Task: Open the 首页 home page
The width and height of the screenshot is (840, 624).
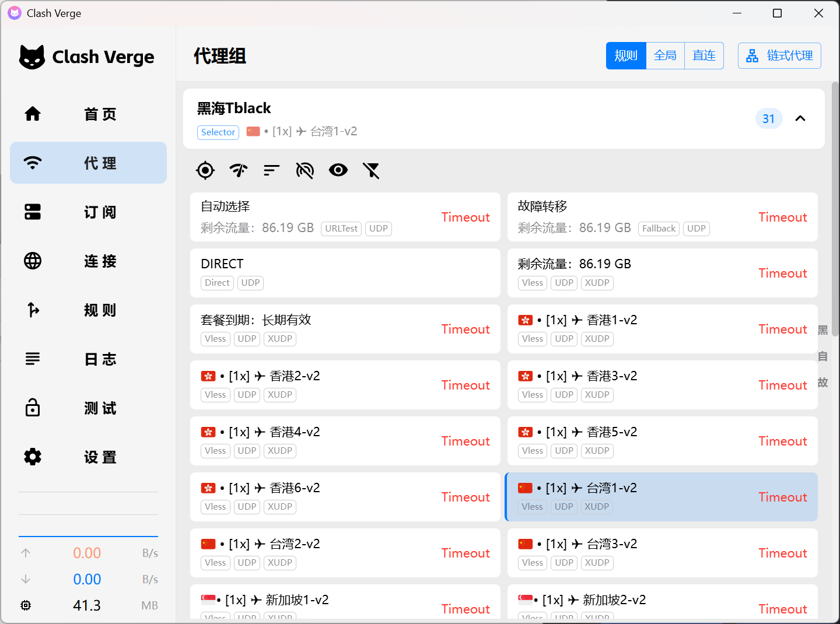Action: tap(88, 114)
